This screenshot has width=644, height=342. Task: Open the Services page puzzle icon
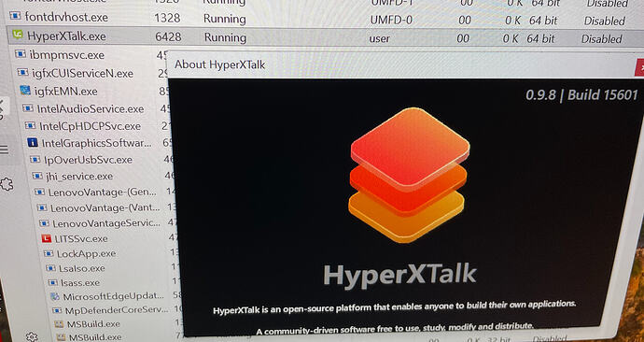[x=7, y=185]
